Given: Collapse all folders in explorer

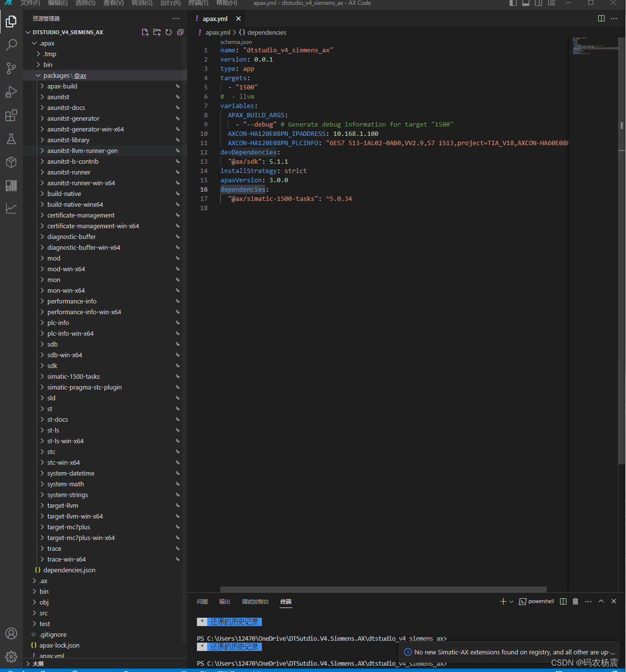Looking at the screenshot, I should [180, 32].
